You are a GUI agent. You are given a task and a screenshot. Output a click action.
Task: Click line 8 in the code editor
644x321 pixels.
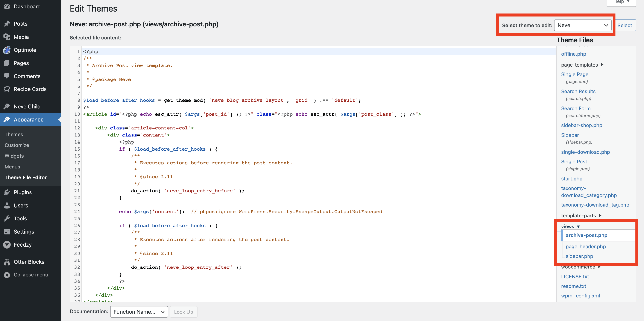pos(222,100)
